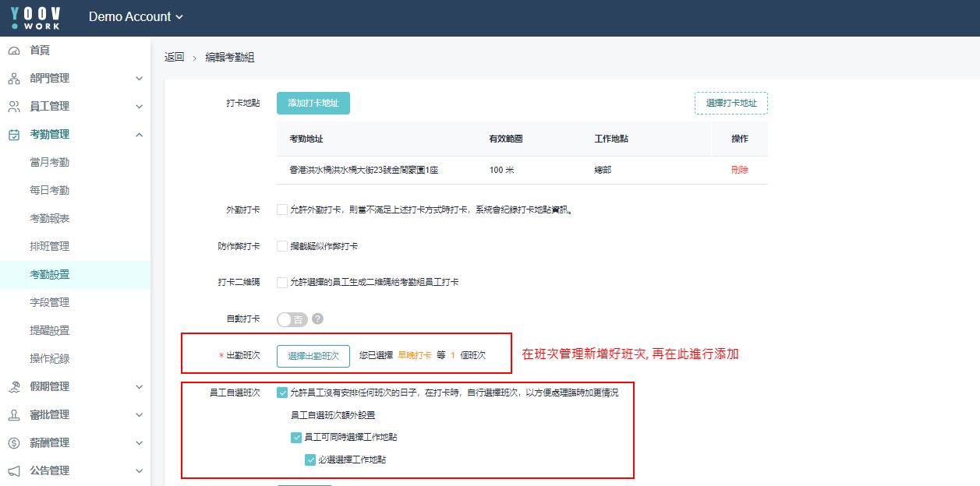
Task: Click the home icon beside 首頁
Action: tap(14, 51)
